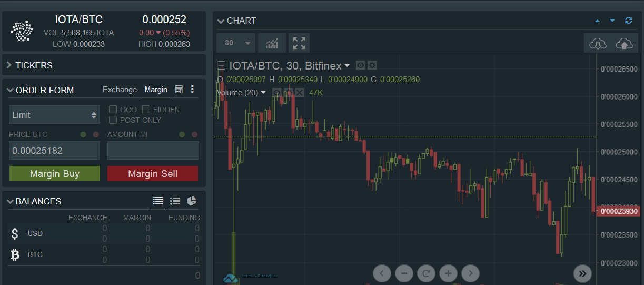The height and width of the screenshot is (285, 644).
Task: Switch balances to detailed list view
Action: tap(158, 201)
